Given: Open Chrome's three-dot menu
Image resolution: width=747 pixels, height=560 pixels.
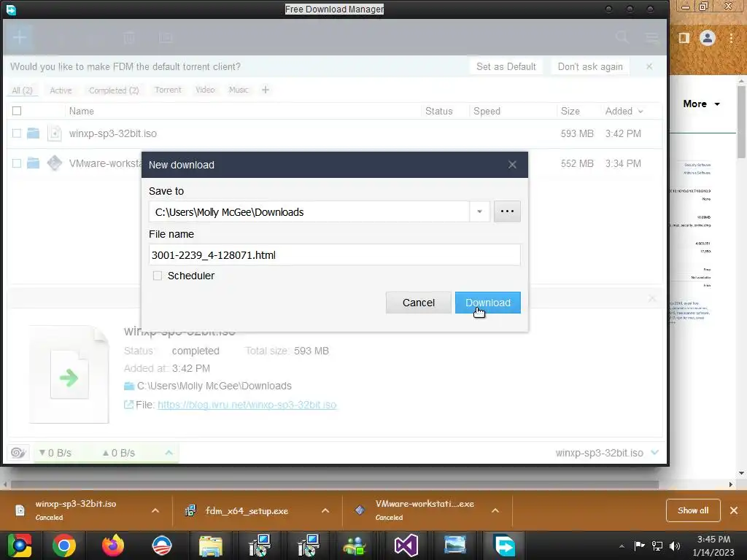Looking at the screenshot, I should [x=731, y=38].
